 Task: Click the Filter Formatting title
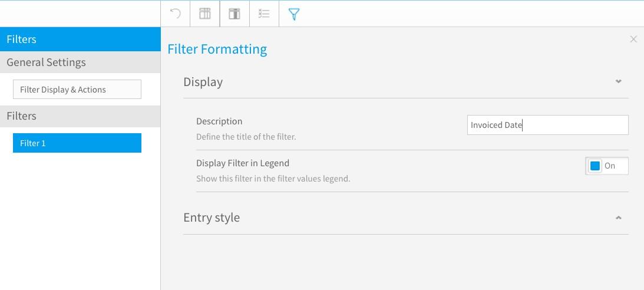click(217, 50)
